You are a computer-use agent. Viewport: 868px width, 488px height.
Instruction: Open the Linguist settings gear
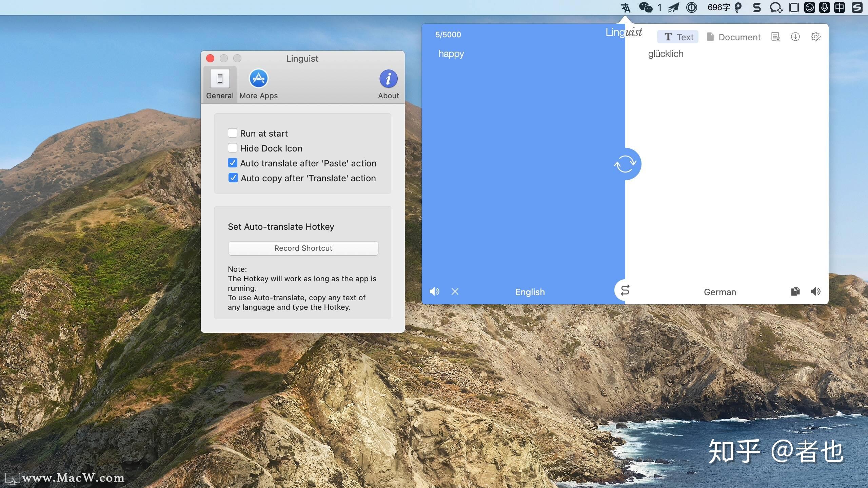click(x=815, y=37)
